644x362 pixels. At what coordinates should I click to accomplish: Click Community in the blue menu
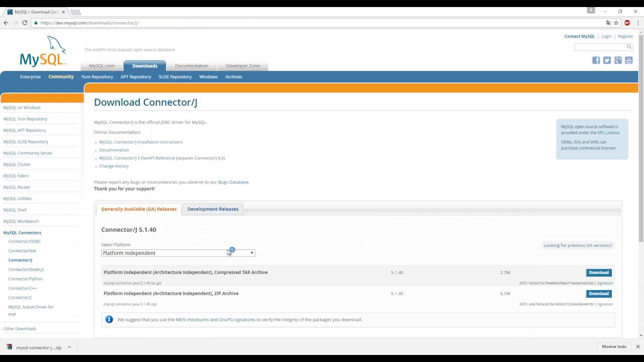pos(61,77)
